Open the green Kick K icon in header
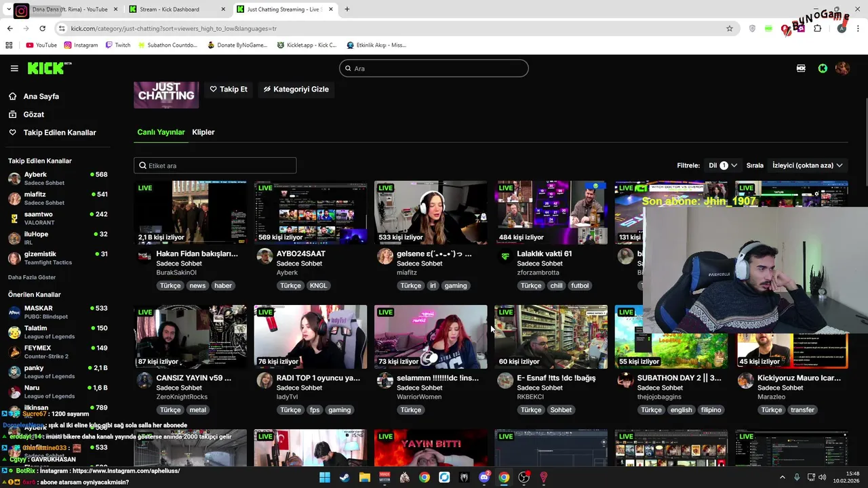The image size is (868, 488). point(823,68)
